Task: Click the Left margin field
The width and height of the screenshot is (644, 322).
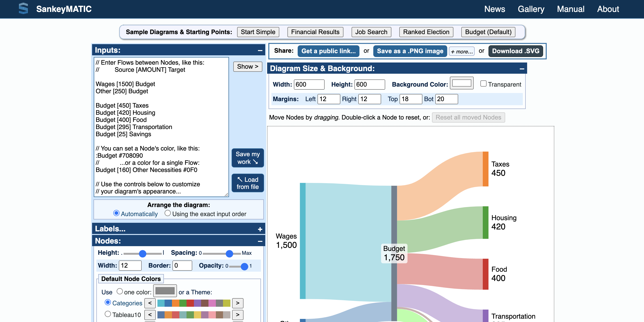Action: (328, 99)
